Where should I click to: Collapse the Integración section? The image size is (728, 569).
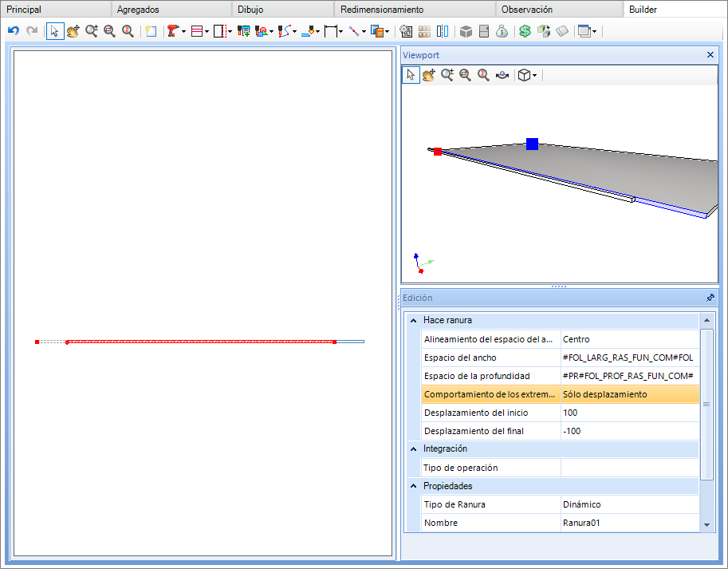click(413, 449)
